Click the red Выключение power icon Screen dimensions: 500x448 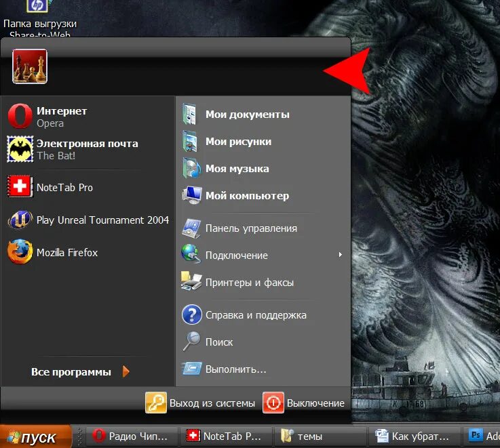pyautogui.click(x=273, y=403)
